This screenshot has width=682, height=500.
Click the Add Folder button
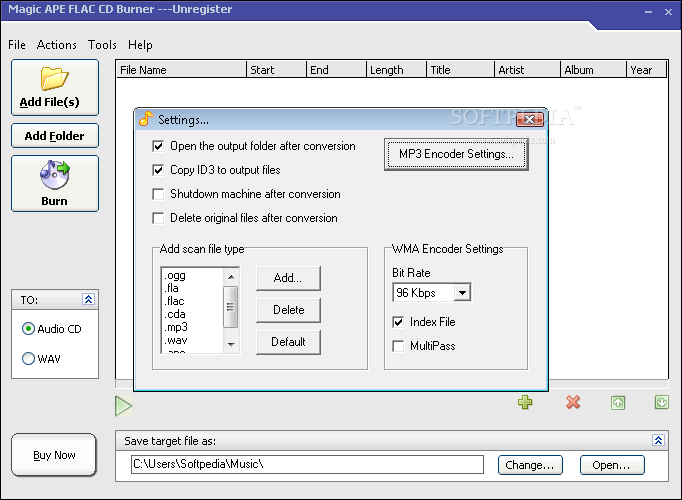[55, 136]
